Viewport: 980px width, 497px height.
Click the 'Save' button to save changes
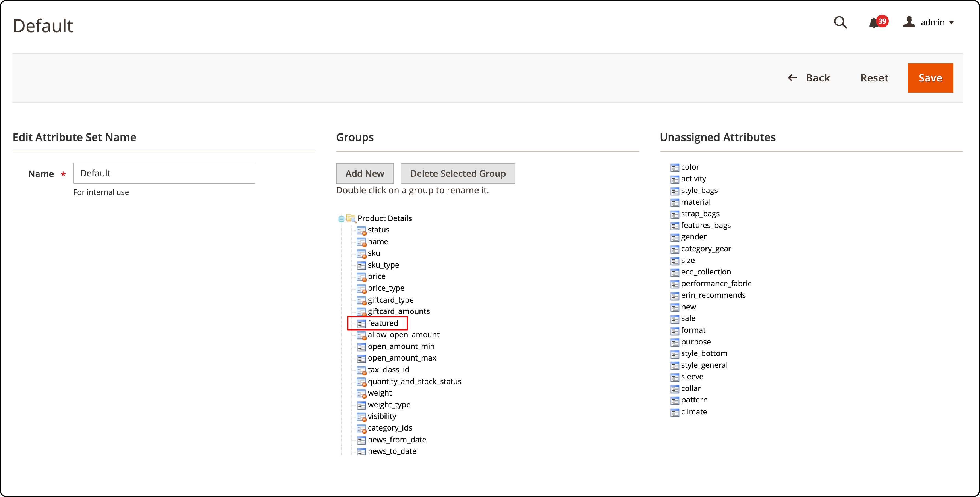pyautogui.click(x=931, y=78)
